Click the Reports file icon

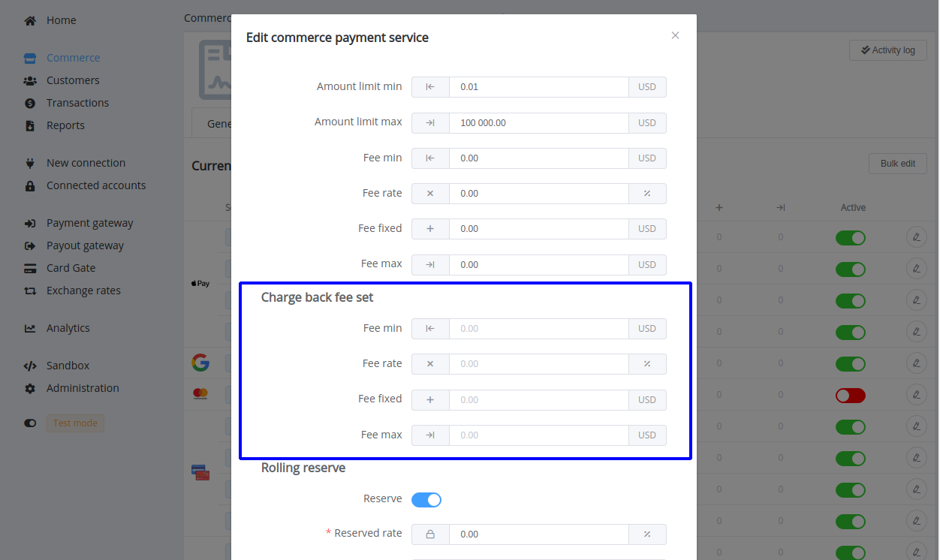click(x=30, y=125)
